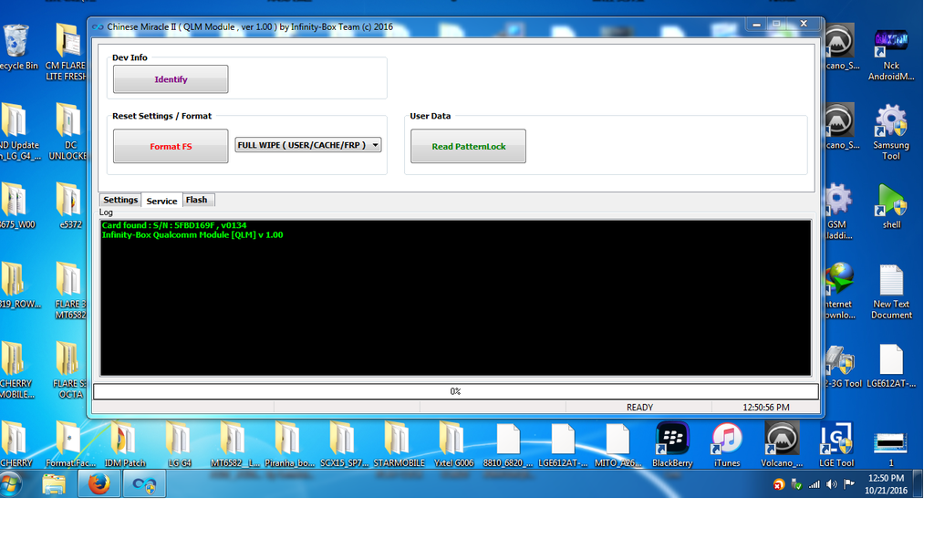Click the 'Card found' log line

[x=174, y=225]
